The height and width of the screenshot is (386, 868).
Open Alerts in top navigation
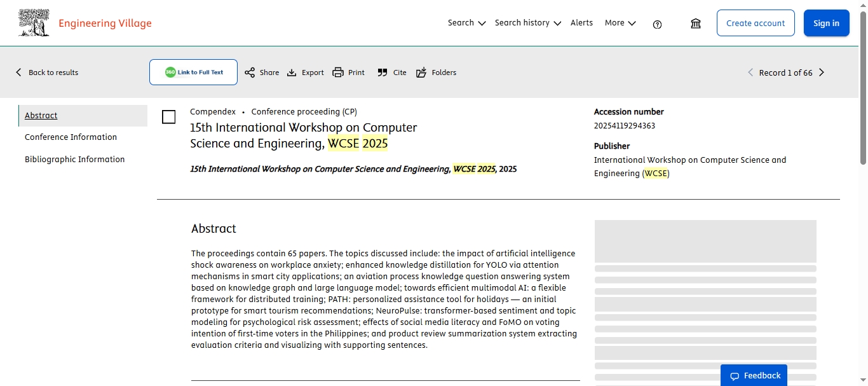pyautogui.click(x=581, y=23)
